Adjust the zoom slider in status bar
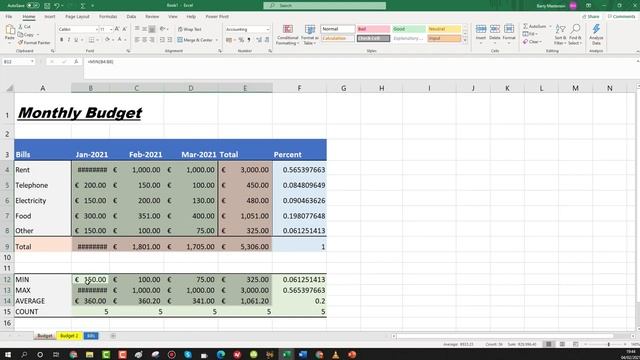 coord(609,344)
